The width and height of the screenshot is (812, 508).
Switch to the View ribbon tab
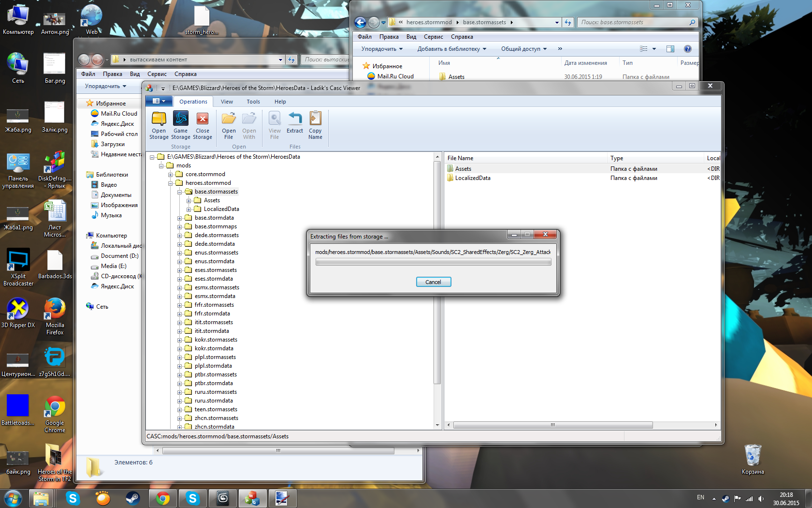point(227,102)
